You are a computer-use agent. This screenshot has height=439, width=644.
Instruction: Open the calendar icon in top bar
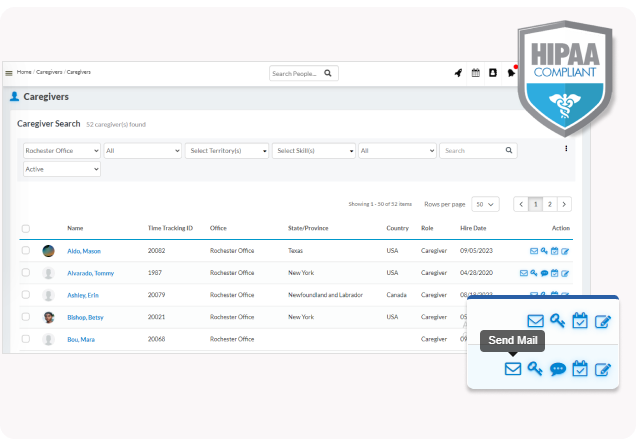pos(476,73)
